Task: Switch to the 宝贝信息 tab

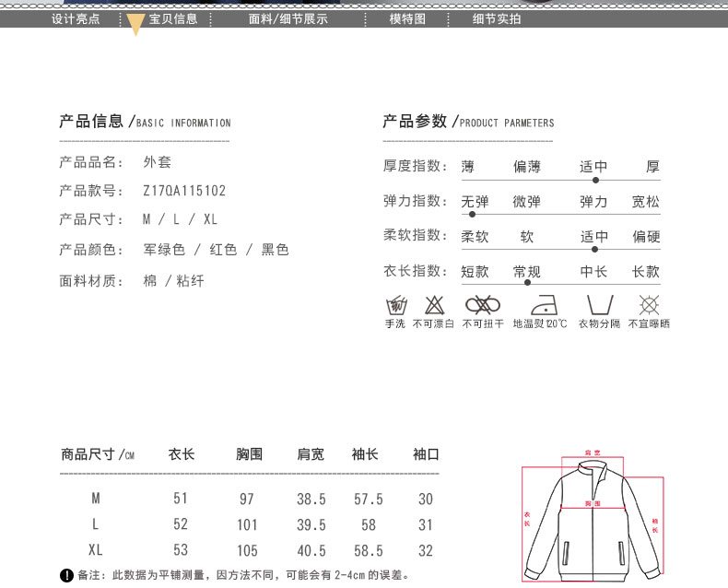Action: (173, 18)
